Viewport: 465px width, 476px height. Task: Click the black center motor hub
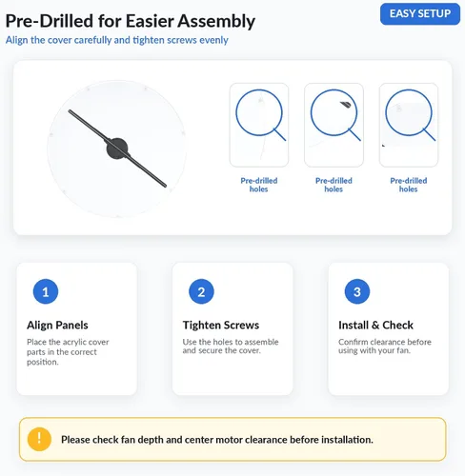117,149
